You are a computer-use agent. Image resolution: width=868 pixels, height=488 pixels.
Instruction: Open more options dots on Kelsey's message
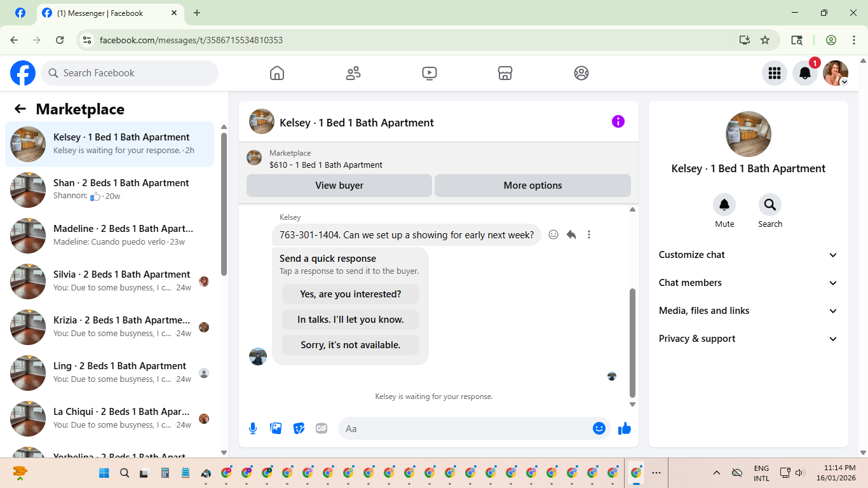(589, 234)
